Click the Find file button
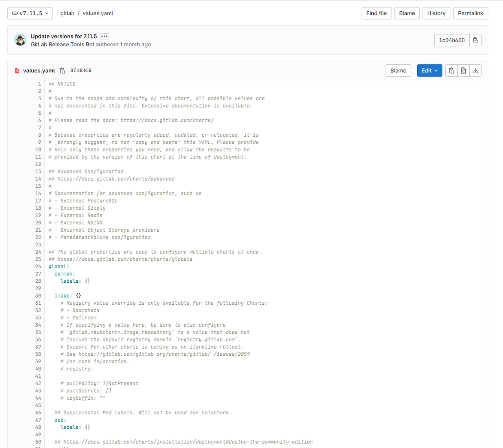Viewport: 503px width, 448px height. click(x=376, y=13)
